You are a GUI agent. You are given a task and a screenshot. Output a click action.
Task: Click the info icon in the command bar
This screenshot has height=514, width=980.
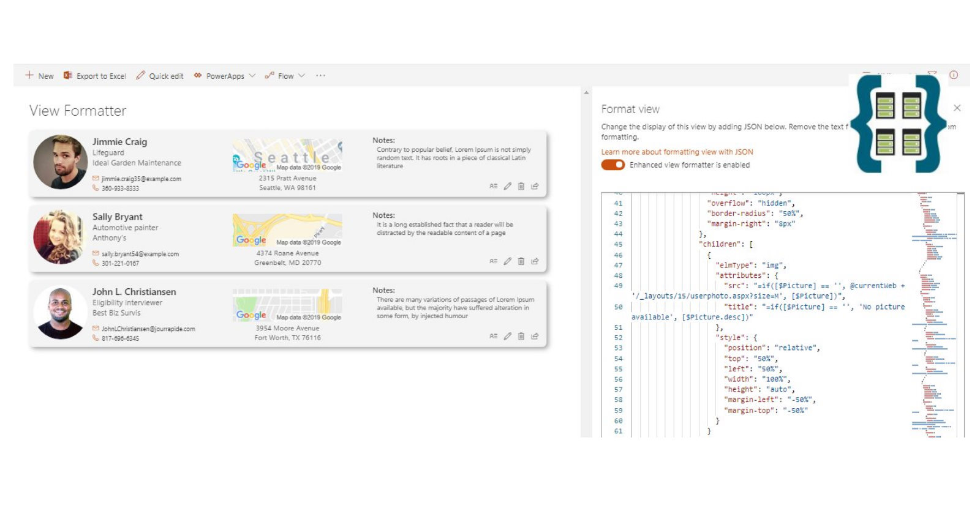point(954,75)
